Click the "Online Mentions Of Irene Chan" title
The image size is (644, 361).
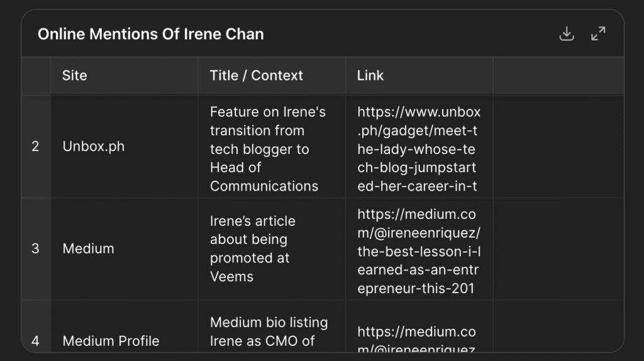151,34
